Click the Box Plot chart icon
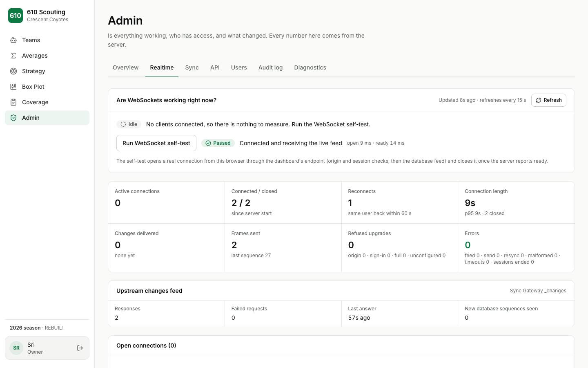 click(x=13, y=87)
